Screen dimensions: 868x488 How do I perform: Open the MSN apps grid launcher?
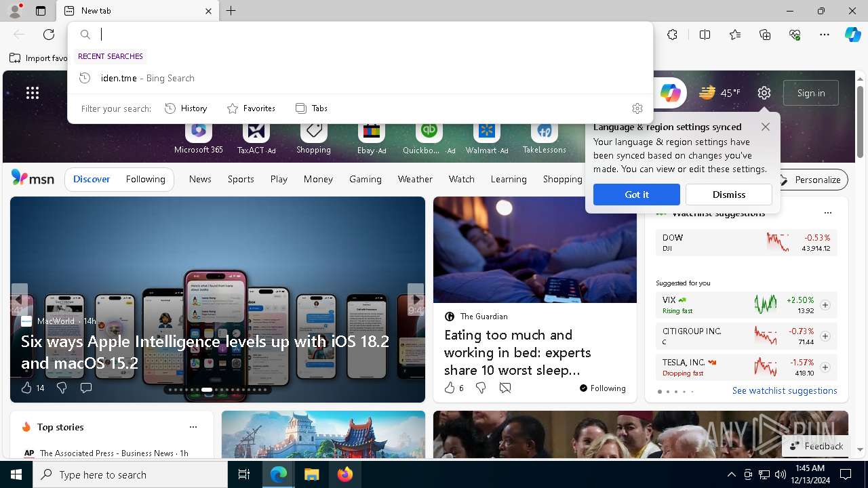click(x=33, y=93)
